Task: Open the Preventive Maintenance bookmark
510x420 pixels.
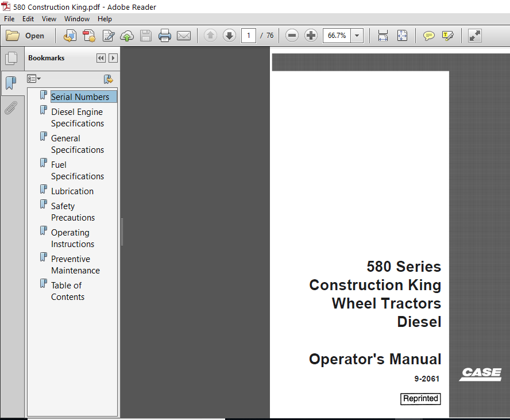Action: click(75, 264)
